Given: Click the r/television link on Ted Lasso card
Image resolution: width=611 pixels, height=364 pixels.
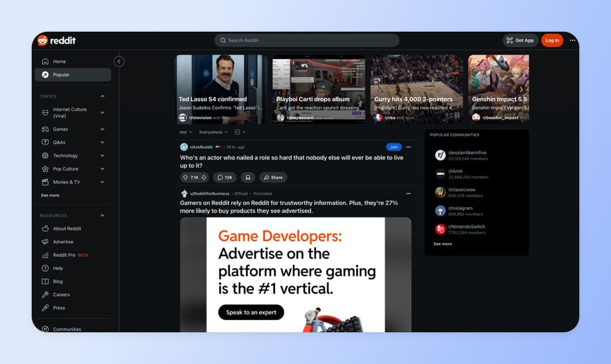Looking at the screenshot, I should tap(201, 118).
